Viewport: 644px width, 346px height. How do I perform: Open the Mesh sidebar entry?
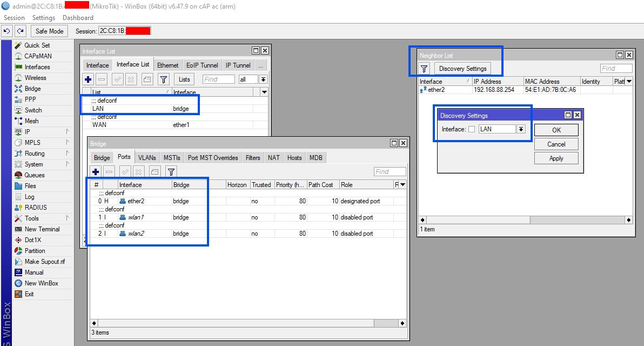click(x=31, y=121)
